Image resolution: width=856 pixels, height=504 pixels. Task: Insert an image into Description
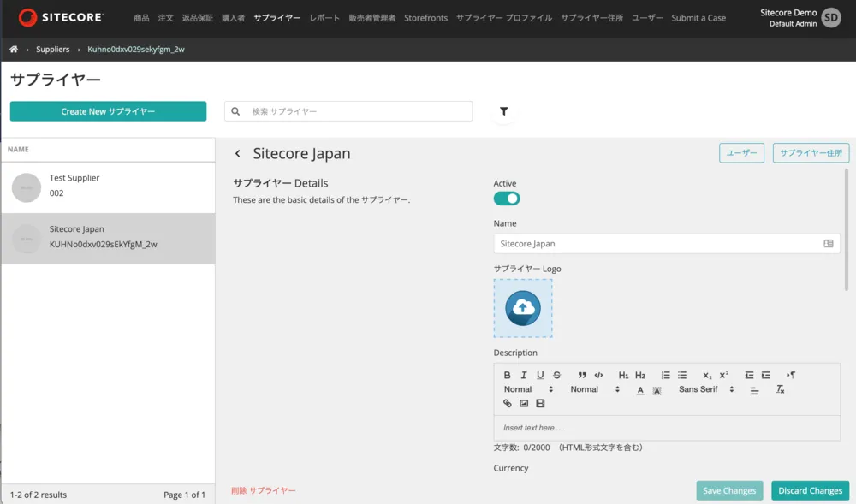524,404
